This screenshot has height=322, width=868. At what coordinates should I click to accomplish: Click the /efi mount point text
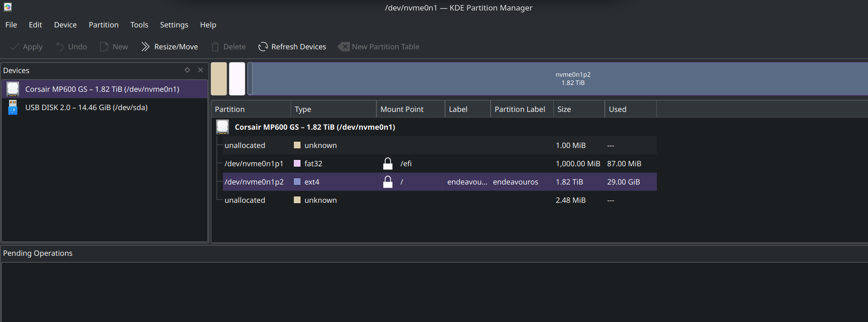(406, 164)
